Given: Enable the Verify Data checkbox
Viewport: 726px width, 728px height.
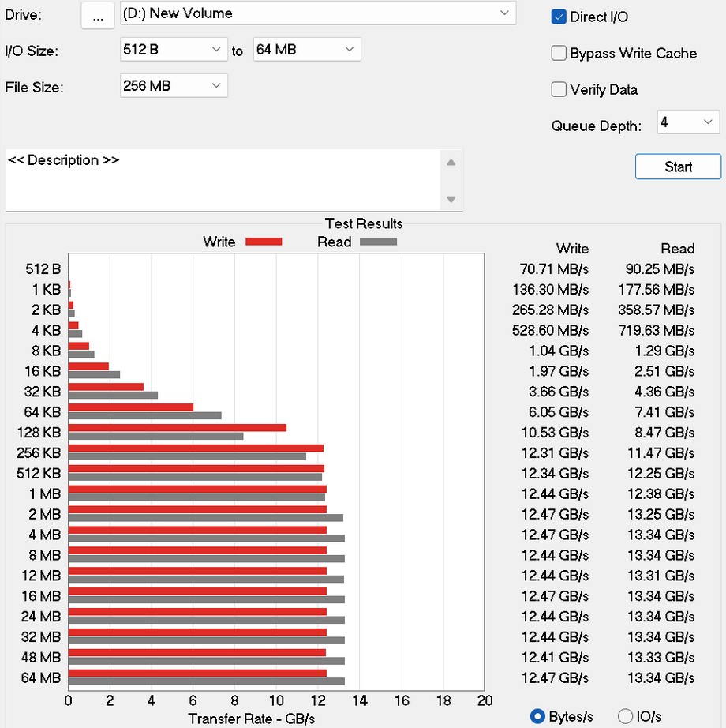Looking at the screenshot, I should point(559,90).
